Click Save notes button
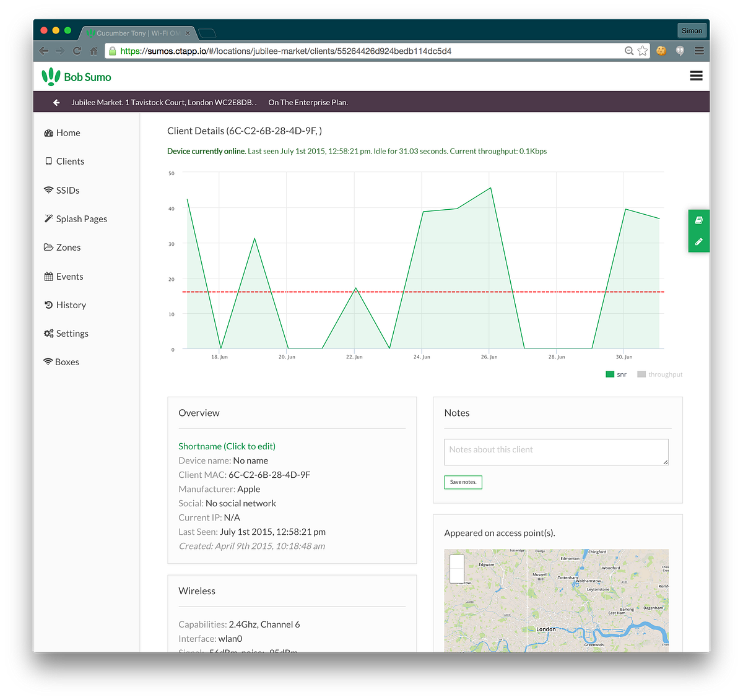 [x=463, y=482]
